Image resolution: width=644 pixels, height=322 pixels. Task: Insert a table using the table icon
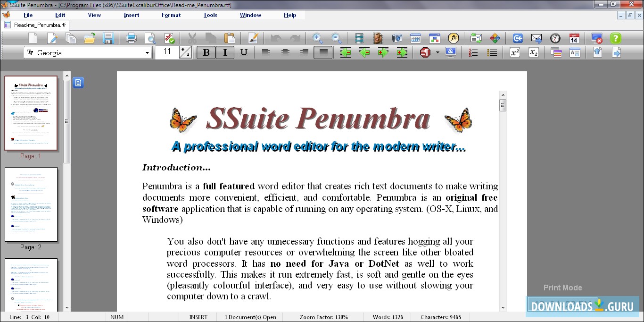tap(415, 38)
